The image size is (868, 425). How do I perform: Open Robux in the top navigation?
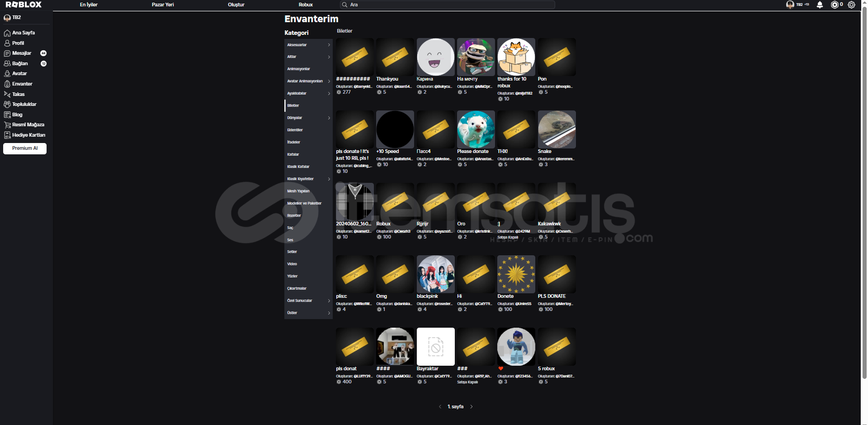point(306,5)
